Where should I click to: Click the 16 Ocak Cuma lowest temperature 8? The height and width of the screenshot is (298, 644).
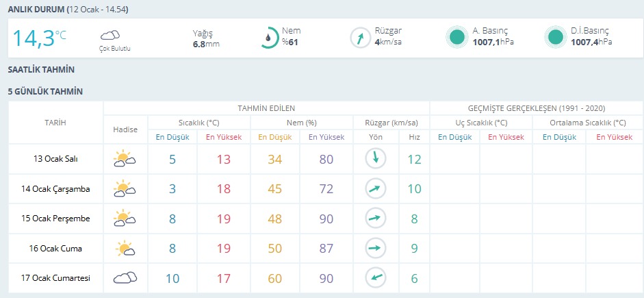(172, 249)
